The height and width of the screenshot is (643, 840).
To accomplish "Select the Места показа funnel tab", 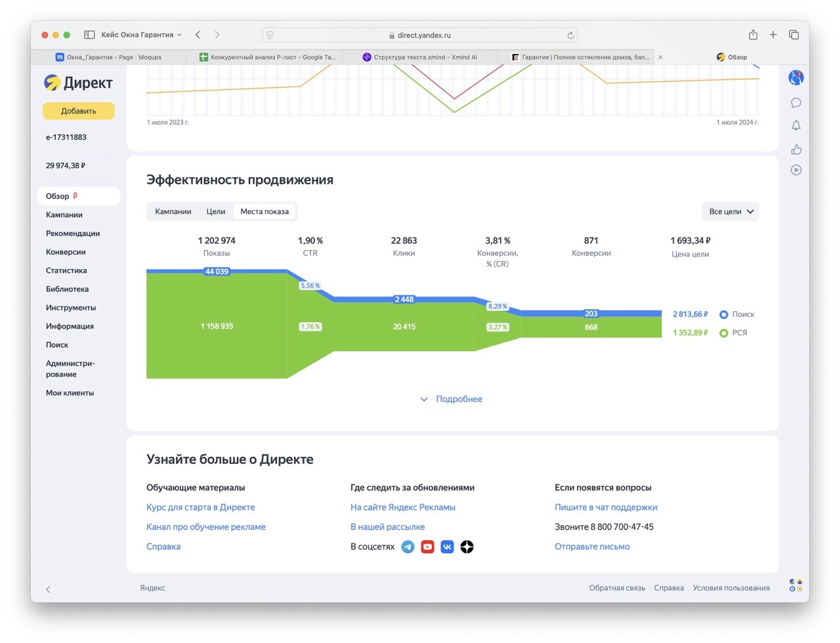I will [x=264, y=211].
